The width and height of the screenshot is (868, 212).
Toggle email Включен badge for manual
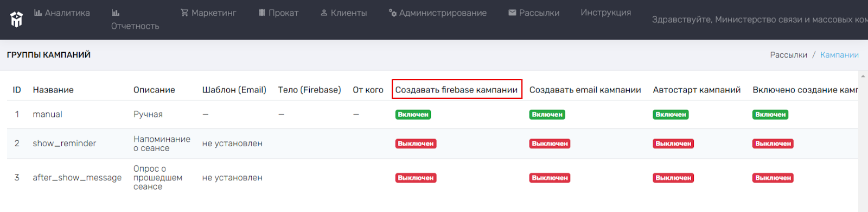[x=547, y=115]
